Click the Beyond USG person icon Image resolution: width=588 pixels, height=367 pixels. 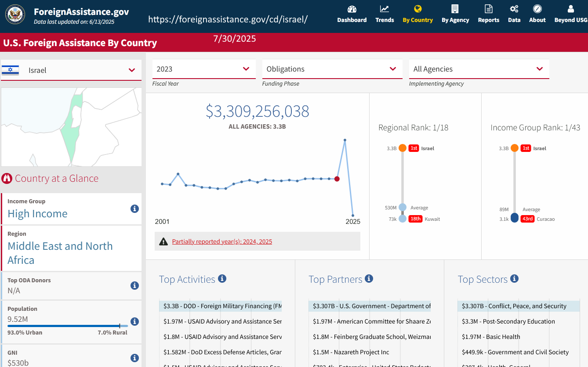tap(570, 9)
